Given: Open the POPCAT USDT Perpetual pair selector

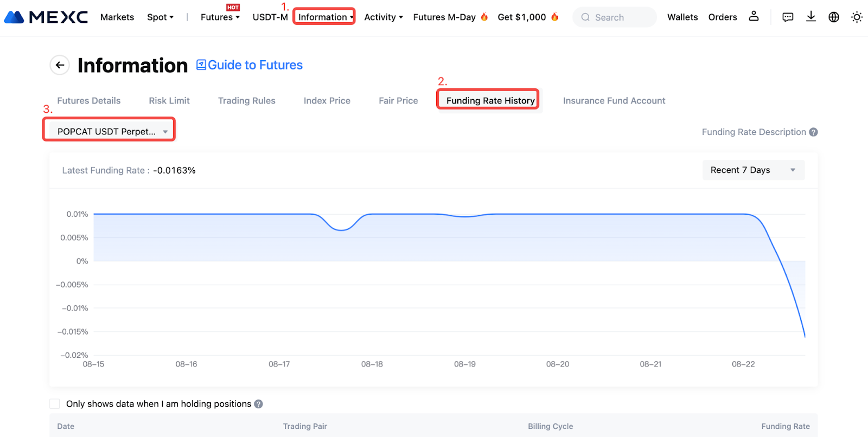Looking at the screenshot, I should pyautogui.click(x=112, y=131).
